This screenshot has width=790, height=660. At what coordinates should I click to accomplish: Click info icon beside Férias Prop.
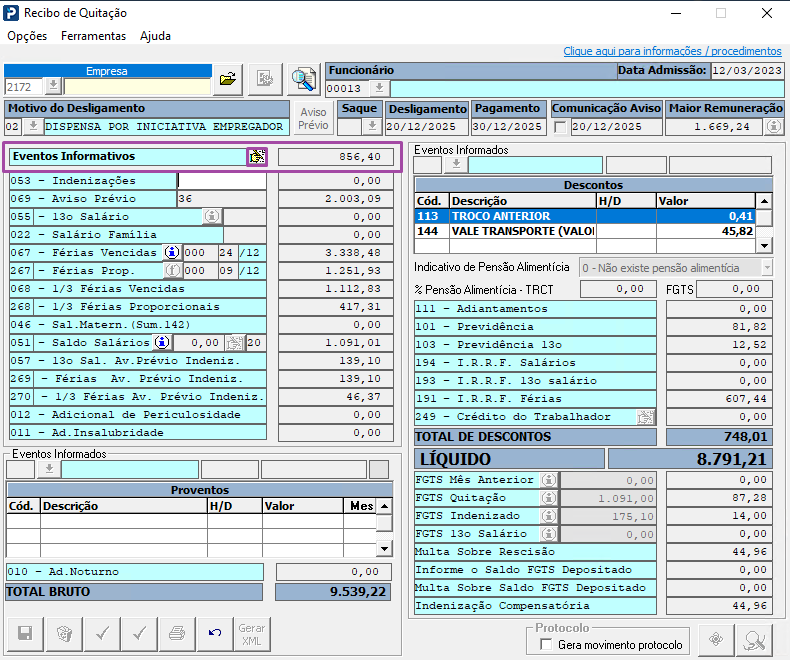click(x=172, y=271)
